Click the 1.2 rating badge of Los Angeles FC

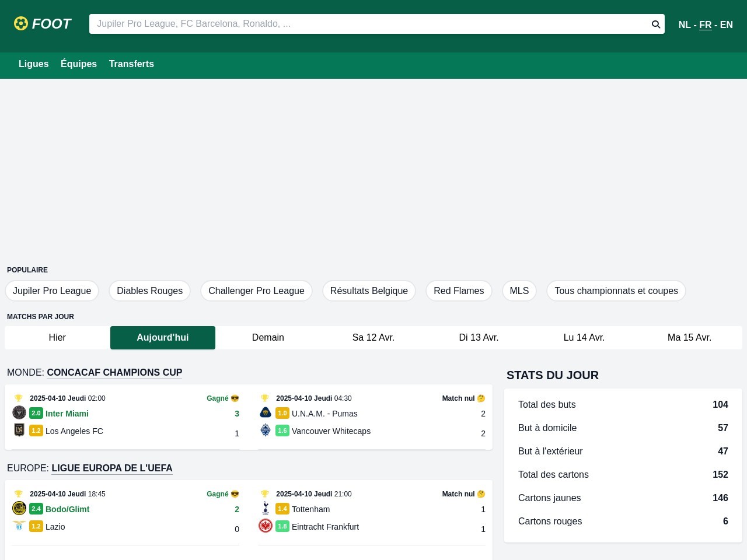point(36,430)
